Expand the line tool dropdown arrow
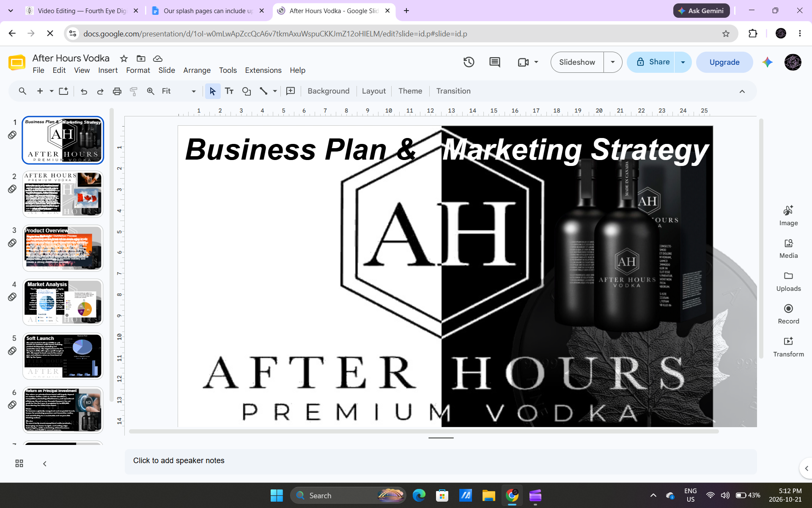Viewport: 812px width, 508px height. tap(275, 91)
